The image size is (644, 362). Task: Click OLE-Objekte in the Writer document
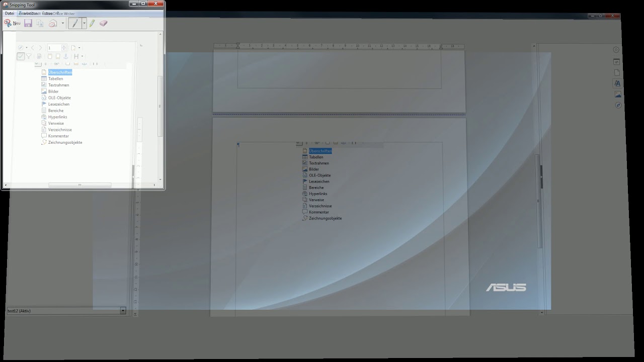[320, 175]
